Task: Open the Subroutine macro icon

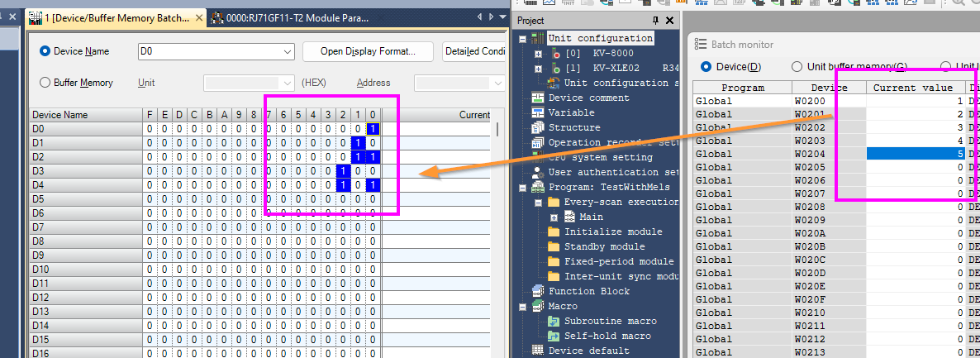Action: [554, 321]
